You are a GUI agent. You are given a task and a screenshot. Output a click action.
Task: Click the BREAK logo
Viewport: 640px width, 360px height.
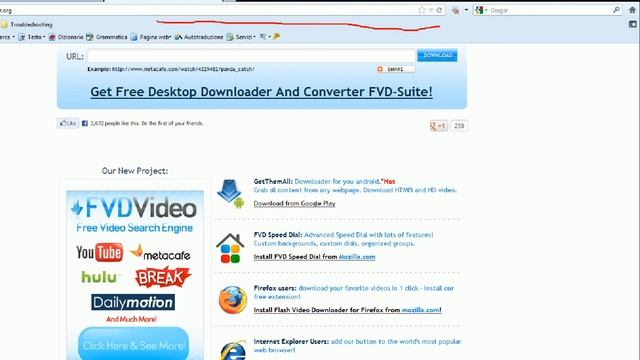[162, 277]
